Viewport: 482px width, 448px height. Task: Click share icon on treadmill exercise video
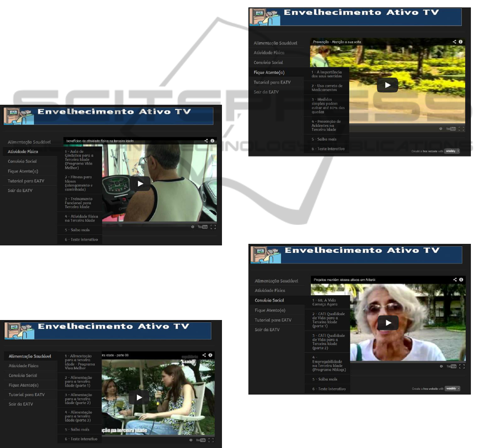coord(206,141)
